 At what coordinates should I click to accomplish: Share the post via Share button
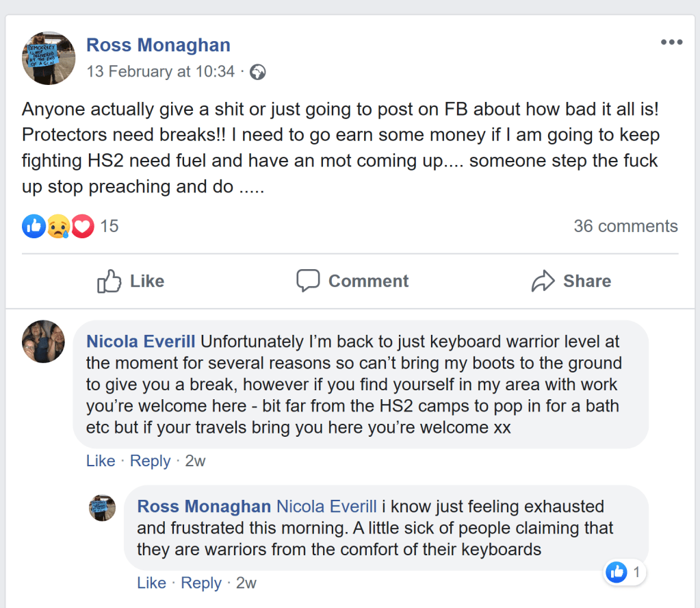(571, 281)
